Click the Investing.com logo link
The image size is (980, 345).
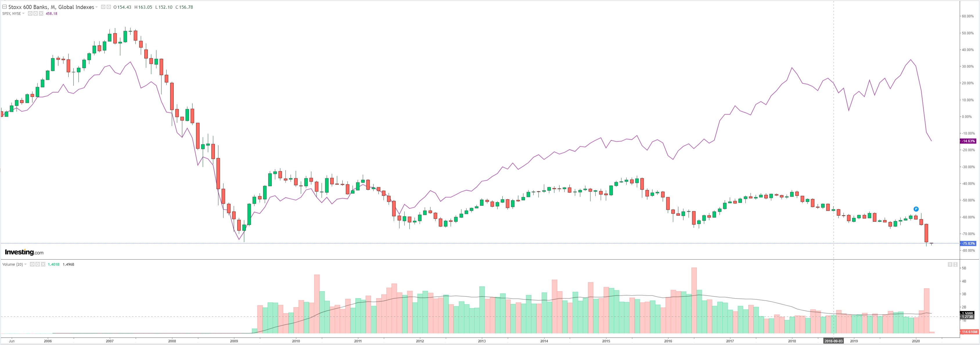point(24,252)
